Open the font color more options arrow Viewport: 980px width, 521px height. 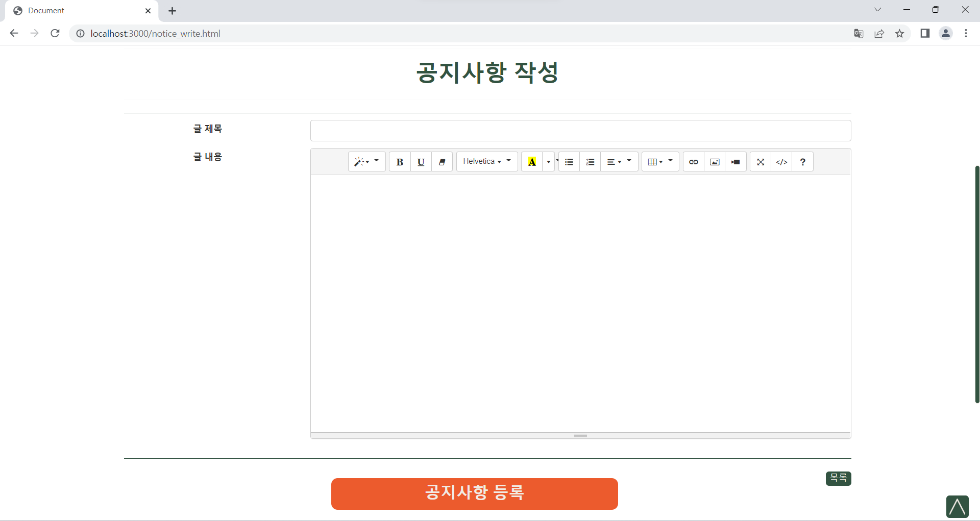click(549, 162)
